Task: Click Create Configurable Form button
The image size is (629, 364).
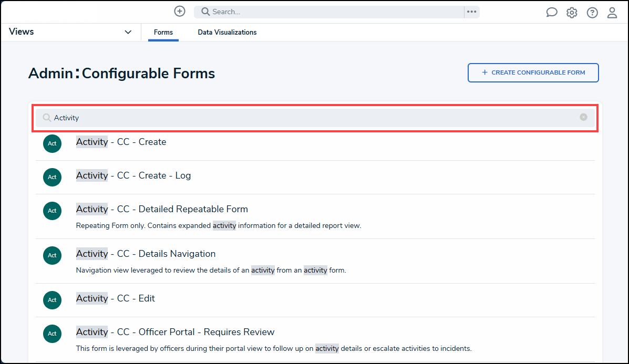Action: click(x=533, y=72)
